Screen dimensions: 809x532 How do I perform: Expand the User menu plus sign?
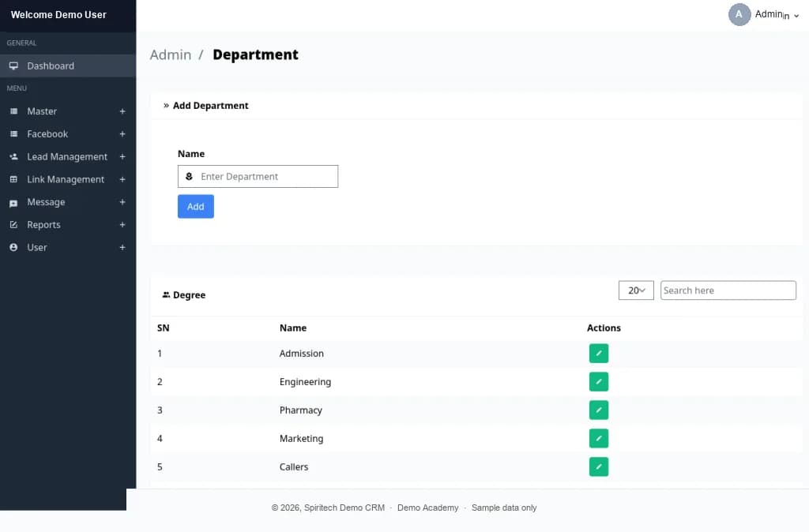(x=122, y=247)
